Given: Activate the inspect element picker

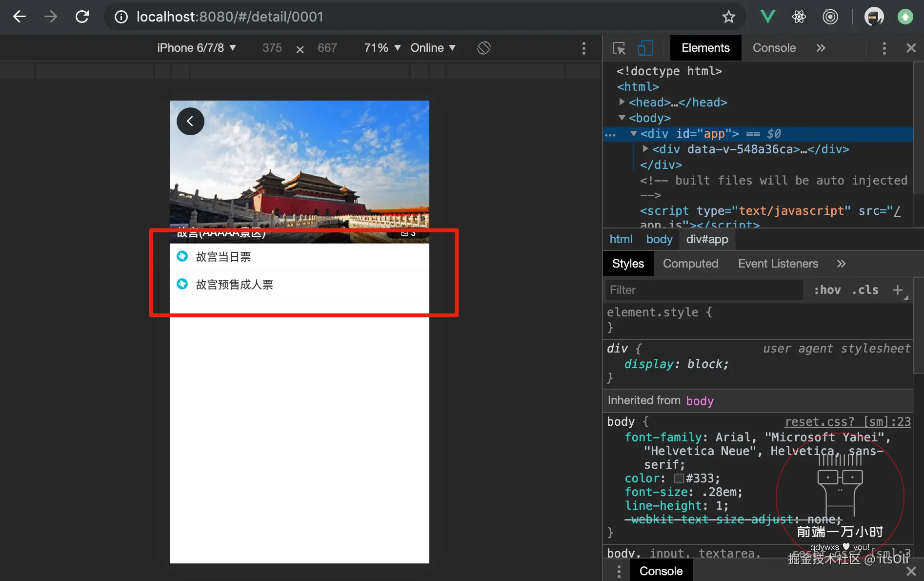Looking at the screenshot, I should [619, 48].
